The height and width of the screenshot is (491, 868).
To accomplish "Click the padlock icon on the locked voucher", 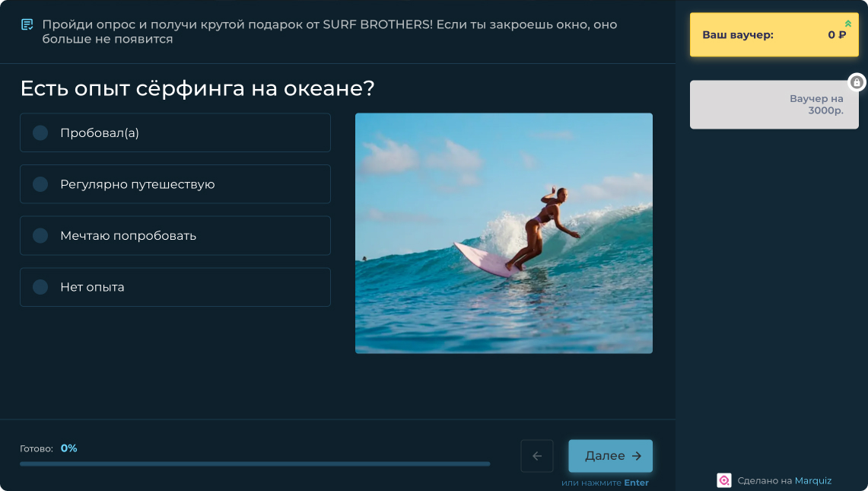I will (x=857, y=82).
